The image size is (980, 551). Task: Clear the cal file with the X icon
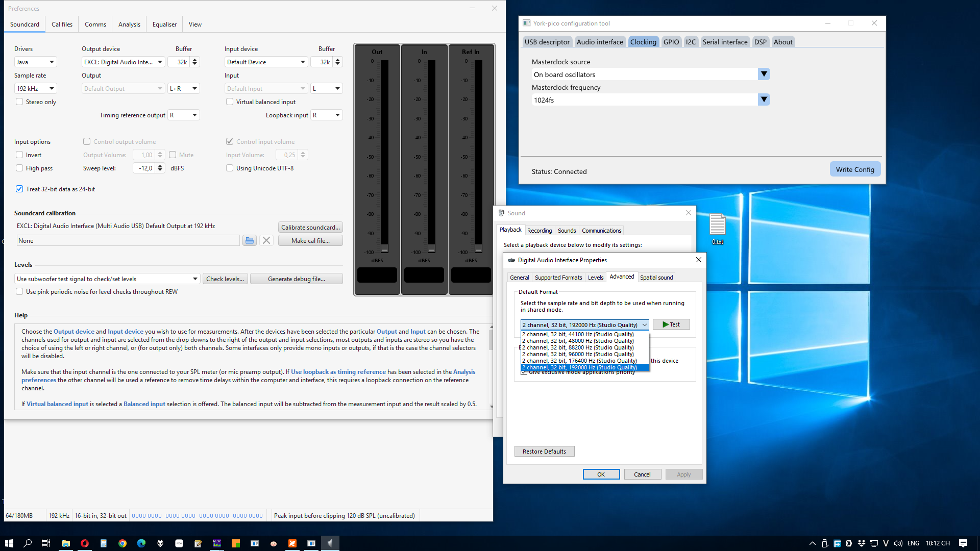click(x=266, y=241)
